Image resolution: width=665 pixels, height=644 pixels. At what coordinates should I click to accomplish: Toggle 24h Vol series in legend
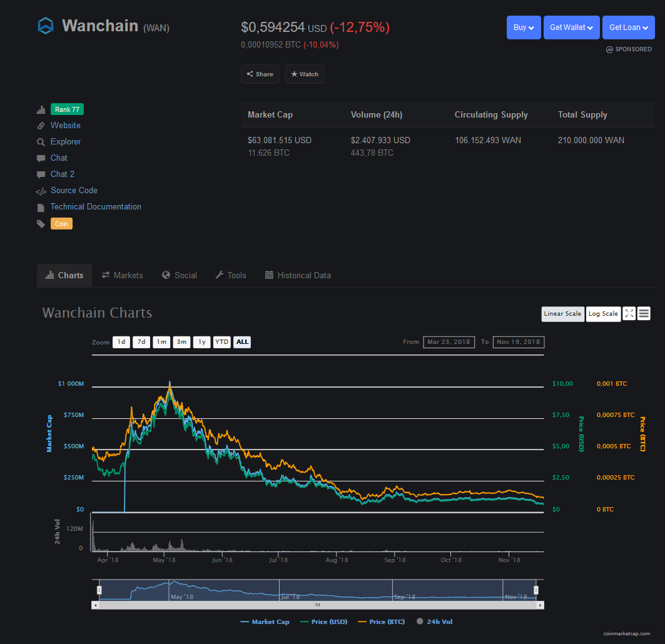[435, 622]
